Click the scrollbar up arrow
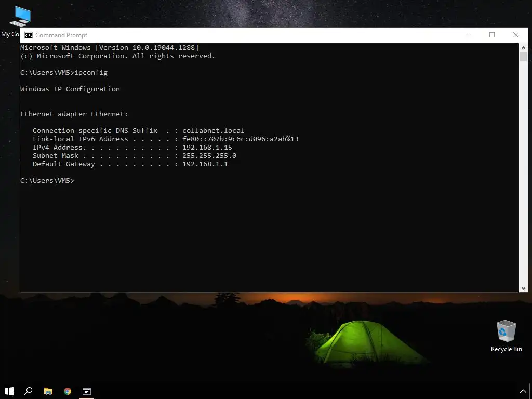 click(523, 47)
